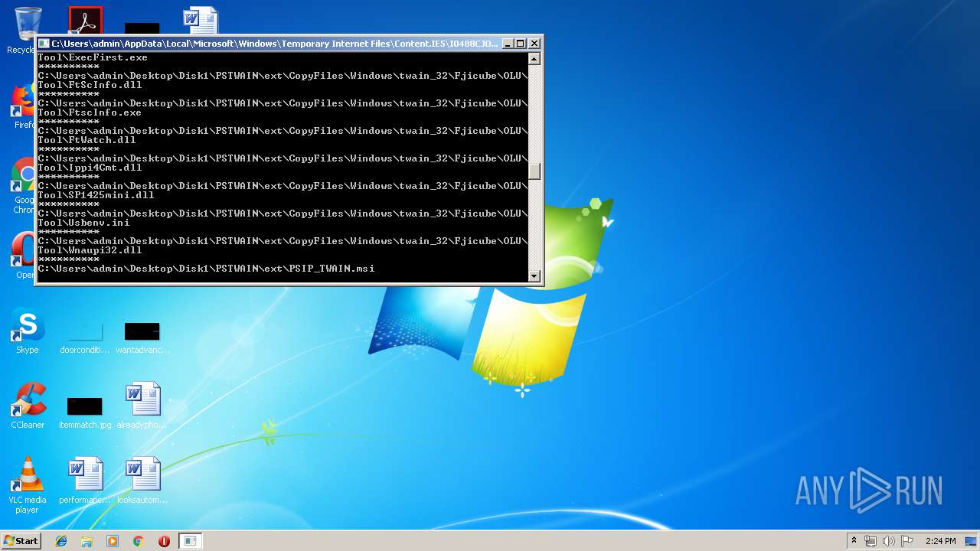This screenshot has height=551, width=980.
Task: Launch Chrome from the taskbar
Action: click(139, 541)
